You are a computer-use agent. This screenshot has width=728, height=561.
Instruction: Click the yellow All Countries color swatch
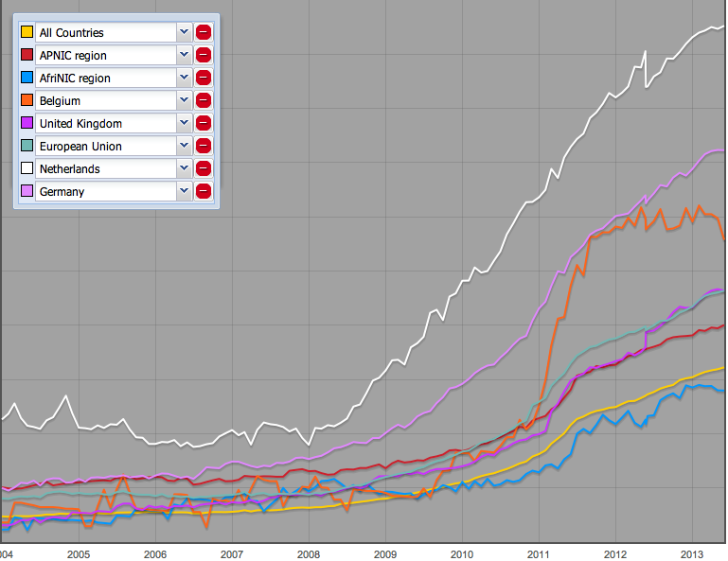(27, 32)
